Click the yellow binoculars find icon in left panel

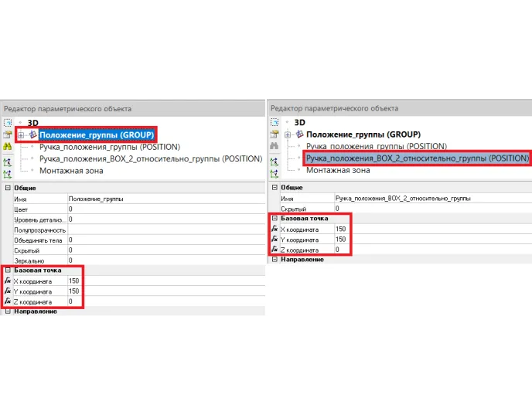tap(8, 147)
